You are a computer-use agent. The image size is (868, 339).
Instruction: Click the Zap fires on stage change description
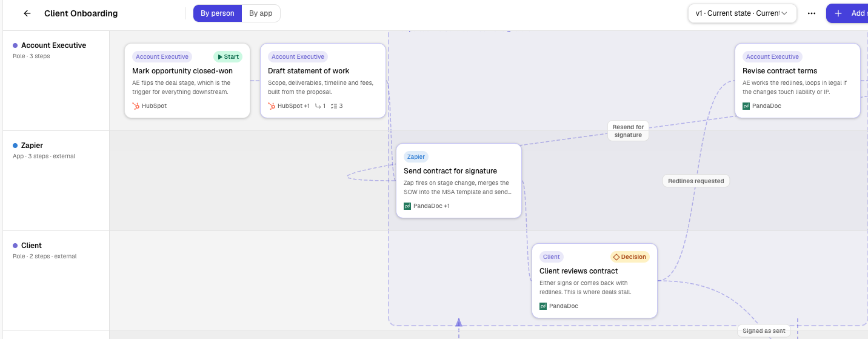(458, 187)
